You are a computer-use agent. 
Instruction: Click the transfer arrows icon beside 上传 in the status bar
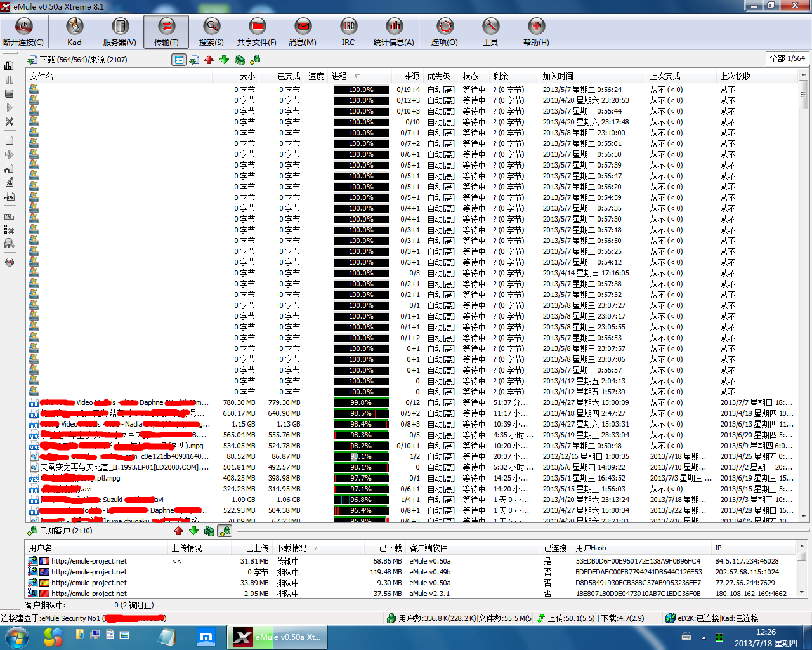pyautogui.click(x=541, y=618)
